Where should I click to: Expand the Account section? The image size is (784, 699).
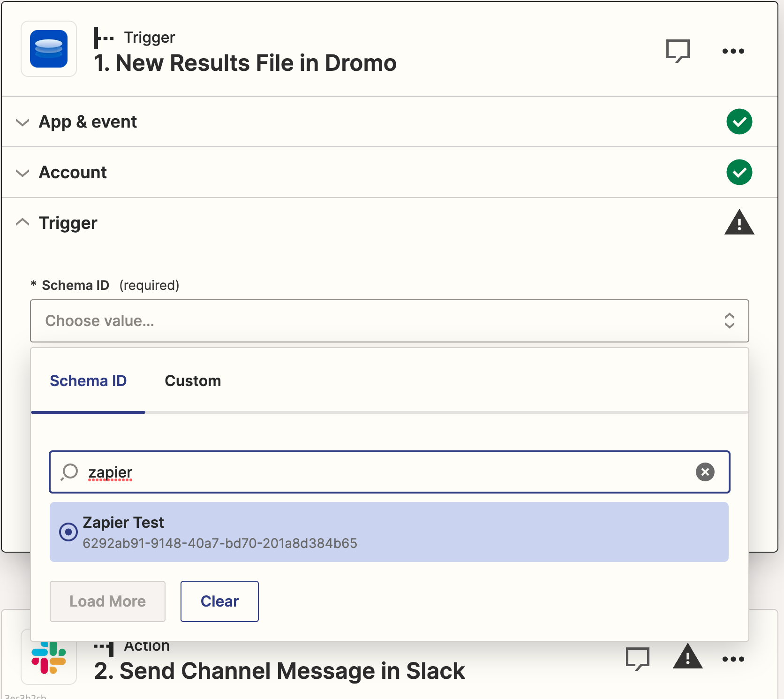click(23, 173)
